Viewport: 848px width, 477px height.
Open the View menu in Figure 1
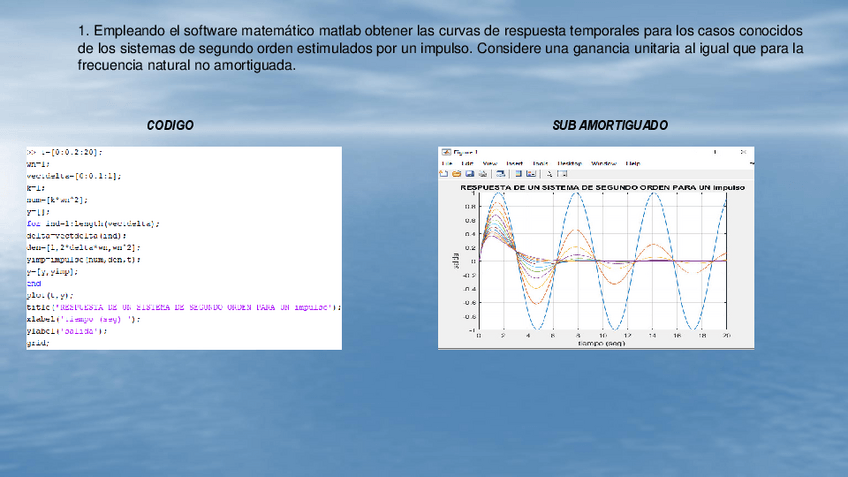pyautogui.click(x=490, y=163)
